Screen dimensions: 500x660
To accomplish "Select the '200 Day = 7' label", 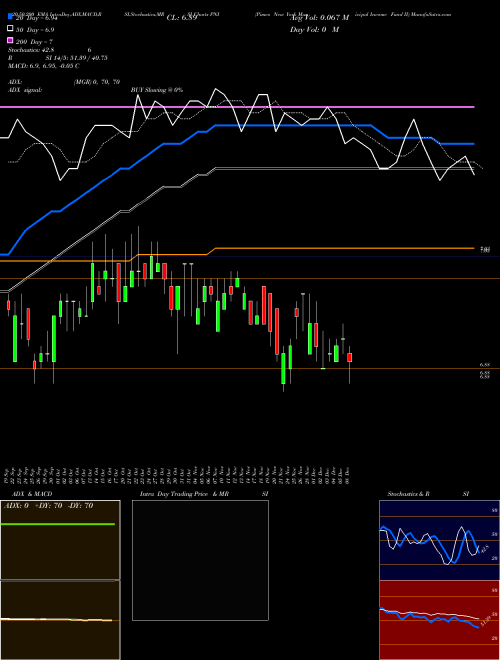I will 34,42.
